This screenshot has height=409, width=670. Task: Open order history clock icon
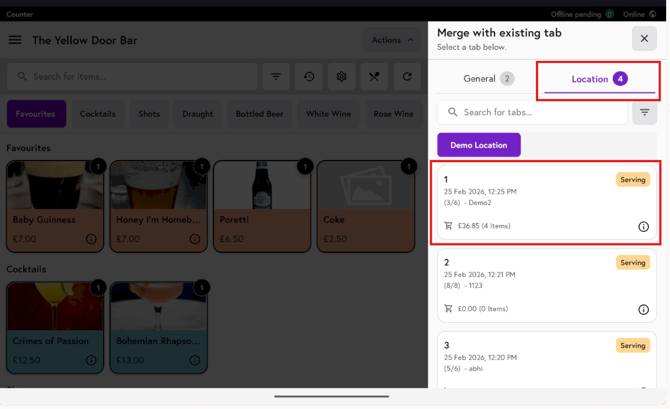pyautogui.click(x=309, y=77)
